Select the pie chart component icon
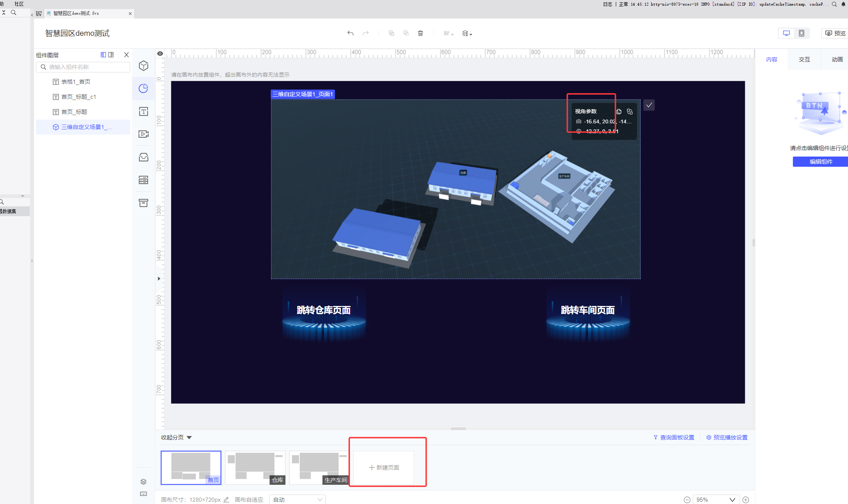The width and height of the screenshot is (848, 504). point(143,88)
